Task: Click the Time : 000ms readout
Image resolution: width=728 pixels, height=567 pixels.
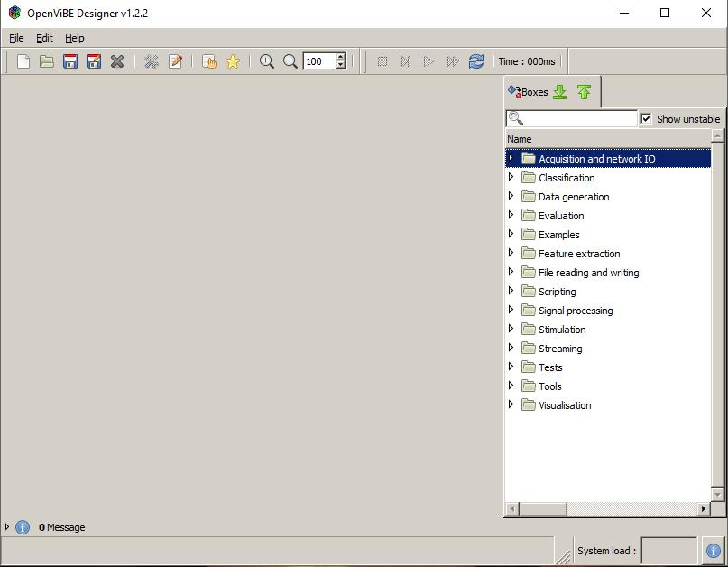Action: [x=527, y=61]
